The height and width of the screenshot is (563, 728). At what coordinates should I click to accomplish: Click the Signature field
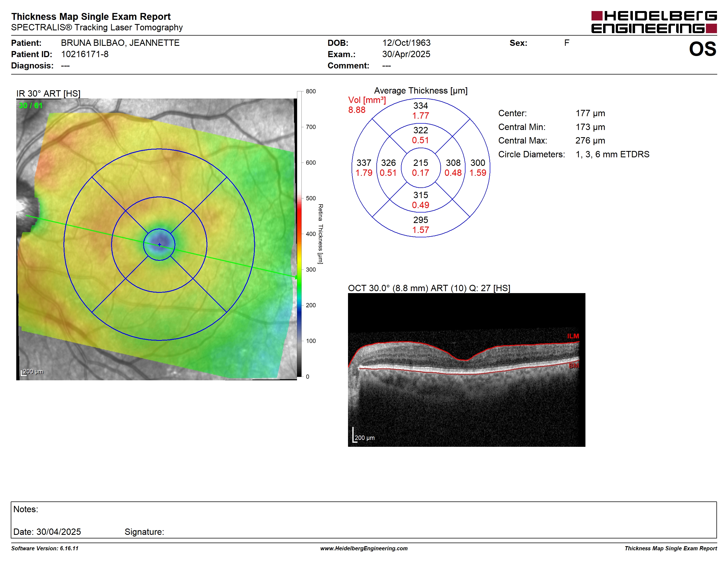[144, 532]
